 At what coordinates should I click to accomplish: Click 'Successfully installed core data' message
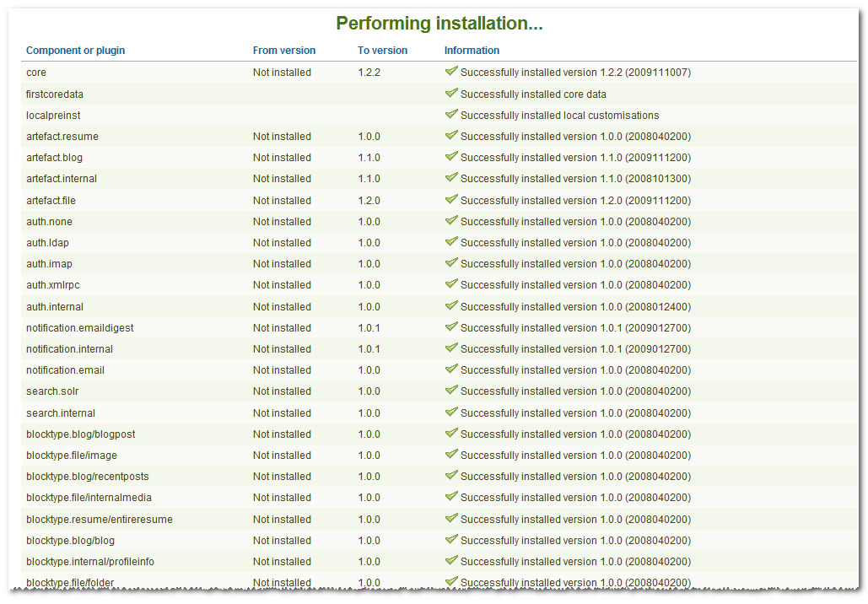533,94
